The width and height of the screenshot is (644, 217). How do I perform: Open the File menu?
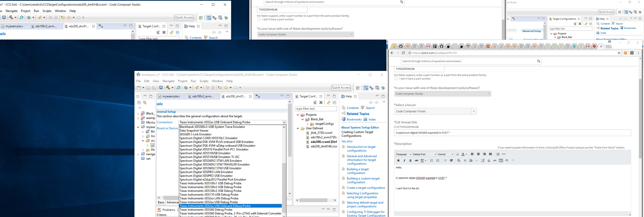pyautogui.click(x=138, y=81)
